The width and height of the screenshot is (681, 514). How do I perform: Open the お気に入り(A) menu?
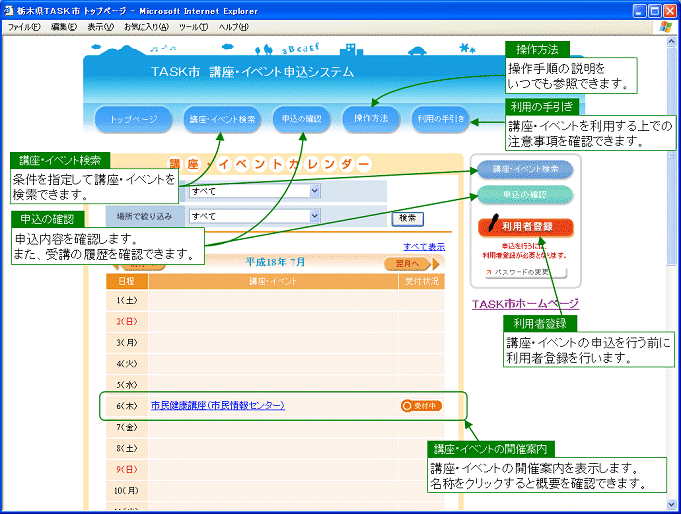point(146,27)
